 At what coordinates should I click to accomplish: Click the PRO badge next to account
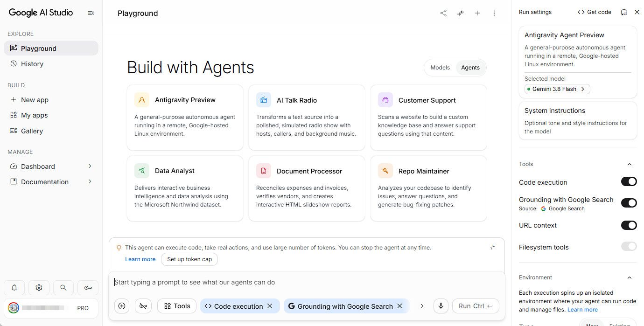pos(83,308)
